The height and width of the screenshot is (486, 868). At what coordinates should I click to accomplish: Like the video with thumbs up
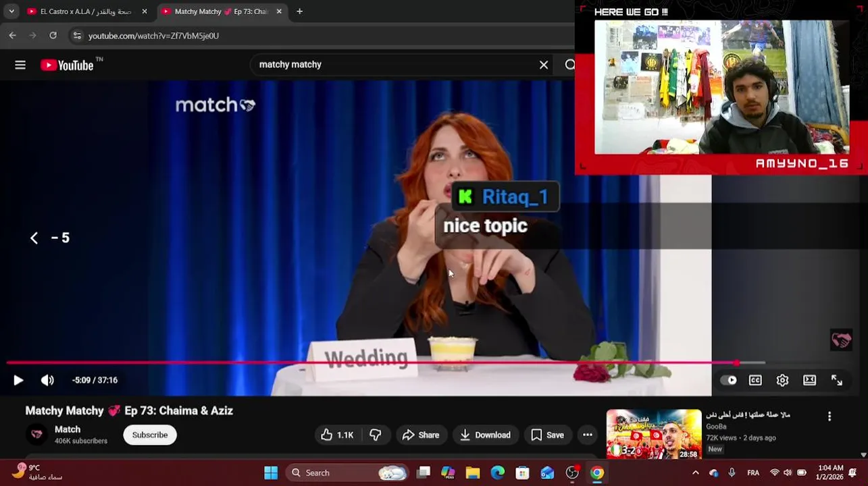tap(336, 435)
